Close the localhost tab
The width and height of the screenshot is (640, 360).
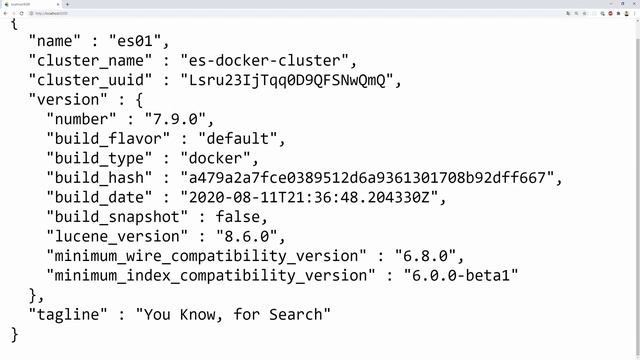point(58,4)
